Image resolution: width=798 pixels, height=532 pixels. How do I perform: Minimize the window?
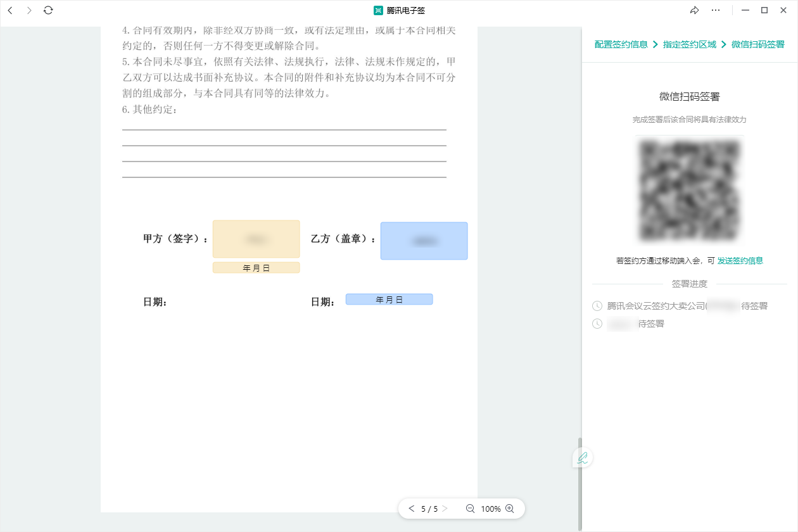pyautogui.click(x=745, y=10)
